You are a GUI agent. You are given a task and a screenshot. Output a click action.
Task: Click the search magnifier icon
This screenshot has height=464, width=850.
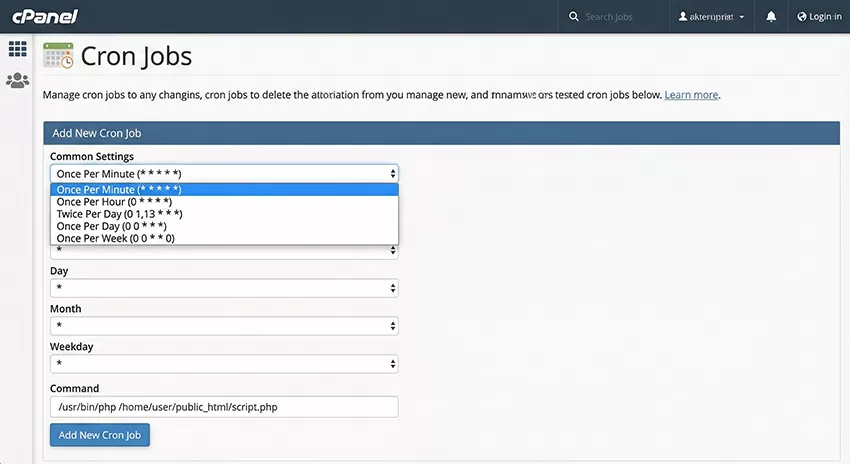tap(574, 17)
